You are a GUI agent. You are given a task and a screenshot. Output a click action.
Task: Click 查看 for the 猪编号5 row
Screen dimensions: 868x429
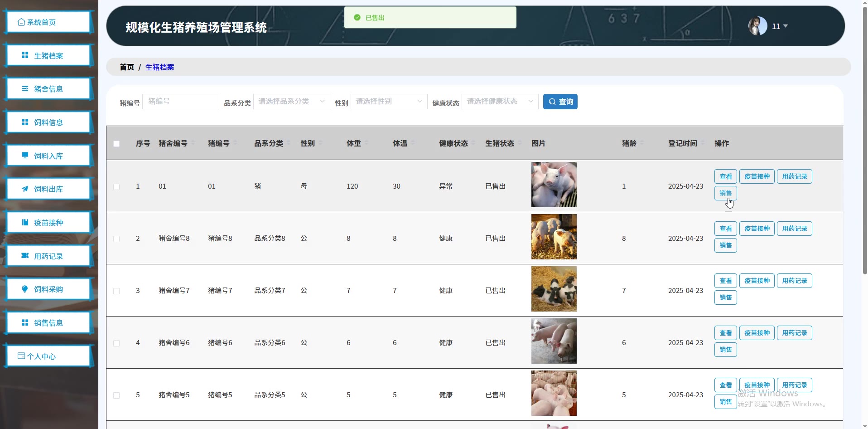pyautogui.click(x=726, y=385)
